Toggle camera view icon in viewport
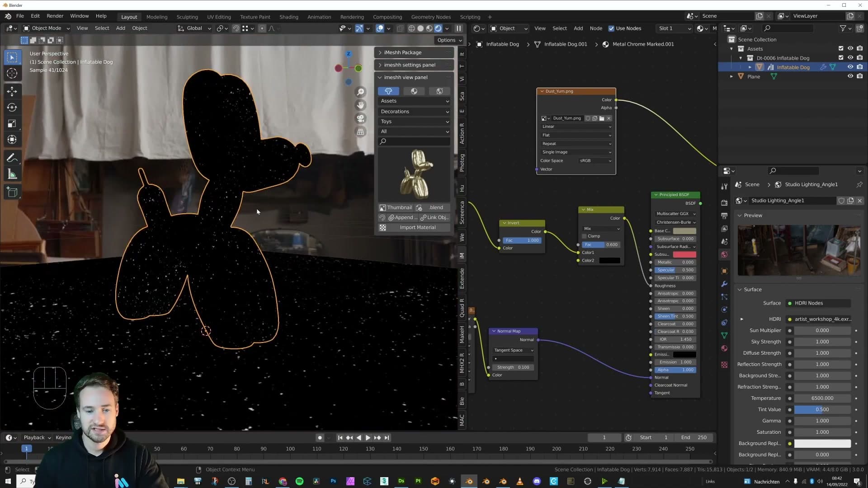Viewport: 868px width, 488px height. (360, 118)
